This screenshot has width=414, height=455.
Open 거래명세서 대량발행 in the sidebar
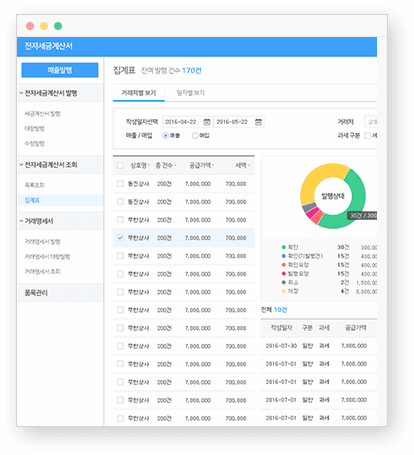(x=47, y=256)
